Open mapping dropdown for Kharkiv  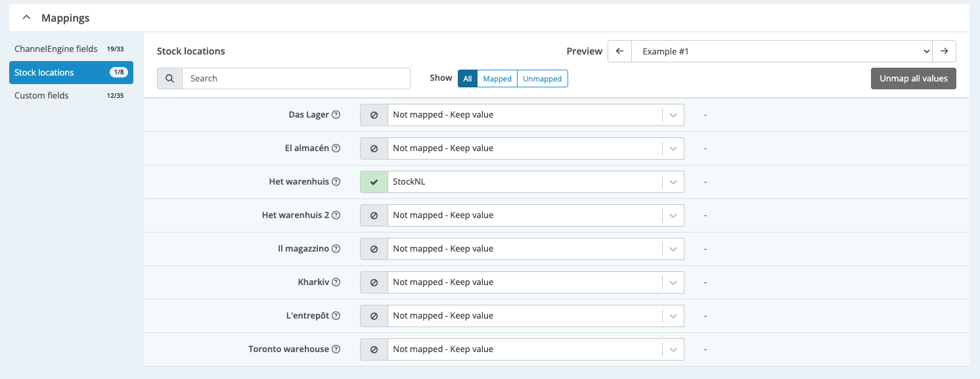pos(536,282)
